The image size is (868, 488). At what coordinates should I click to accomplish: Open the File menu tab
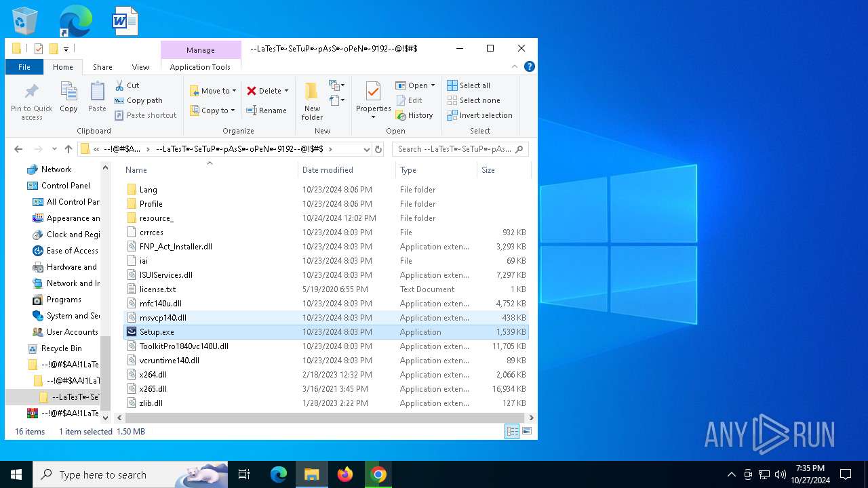click(24, 67)
